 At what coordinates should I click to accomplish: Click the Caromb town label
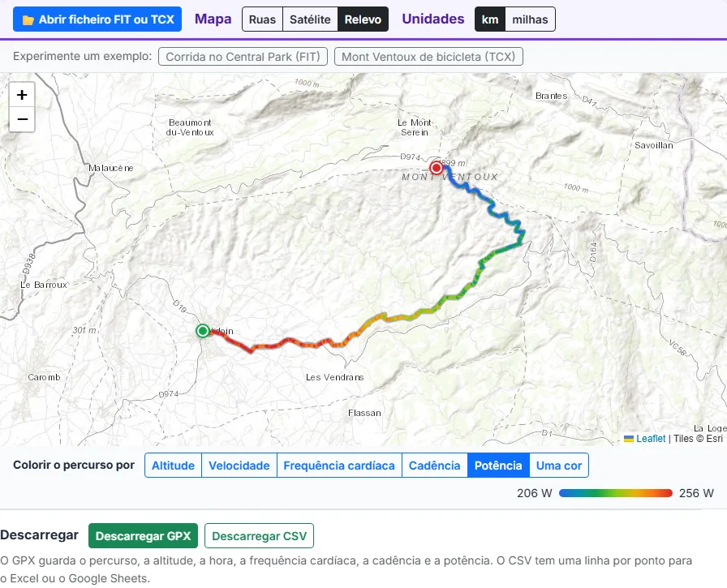44,377
